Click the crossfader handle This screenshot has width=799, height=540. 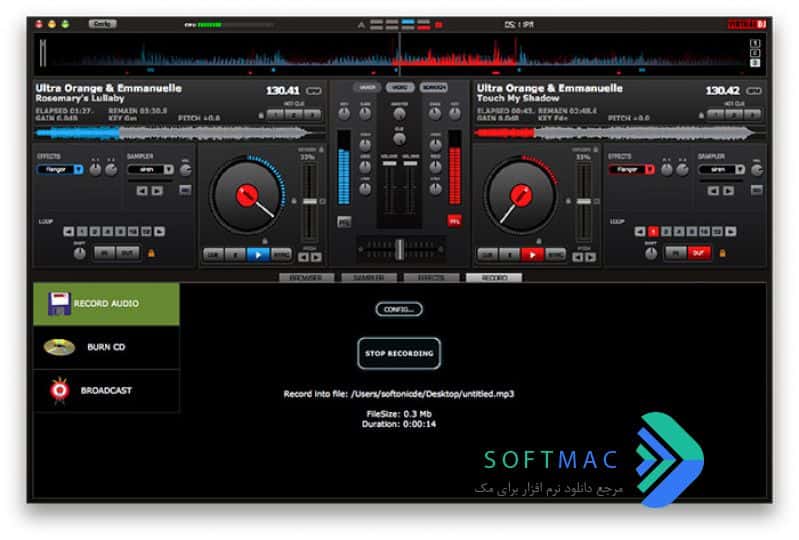point(400,249)
